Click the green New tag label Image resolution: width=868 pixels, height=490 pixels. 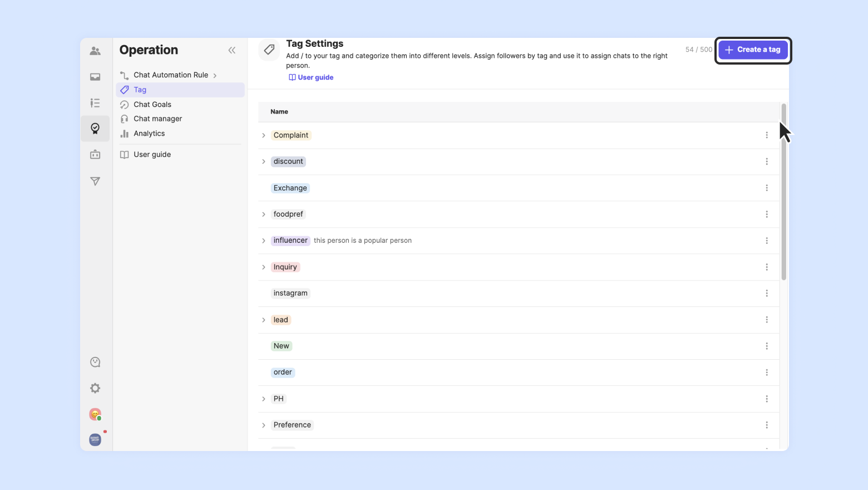pyautogui.click(x=282, y=346)
